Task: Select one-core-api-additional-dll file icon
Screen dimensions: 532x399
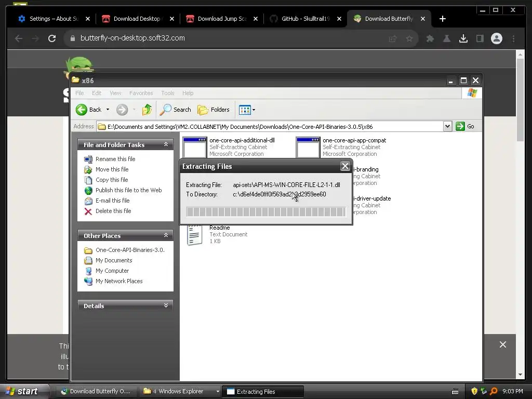Action: click(x=194, y=147)
